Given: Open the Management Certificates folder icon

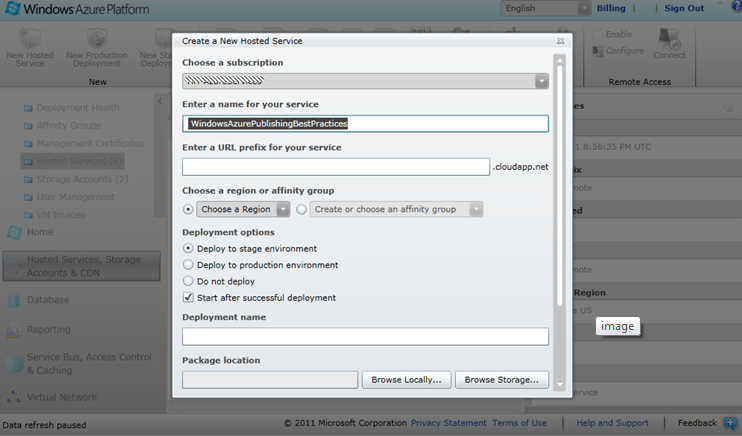Looking at the screenshot, I should [28, 143].
